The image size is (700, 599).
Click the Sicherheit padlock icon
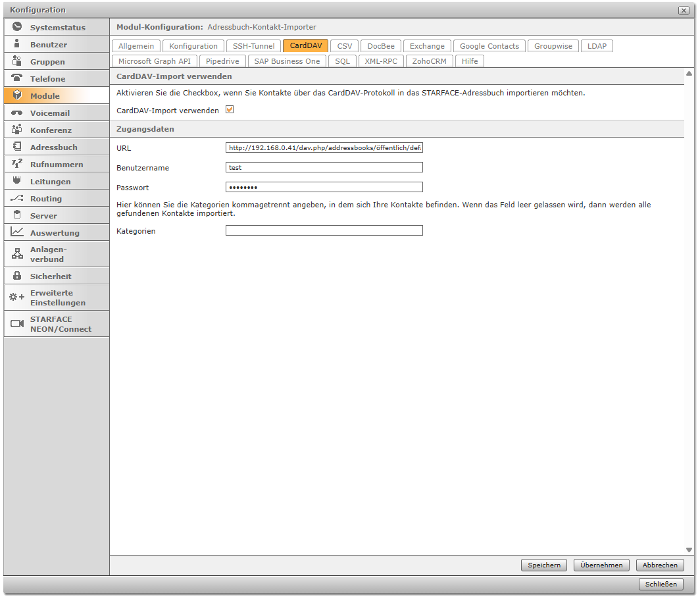click(17, 276)
